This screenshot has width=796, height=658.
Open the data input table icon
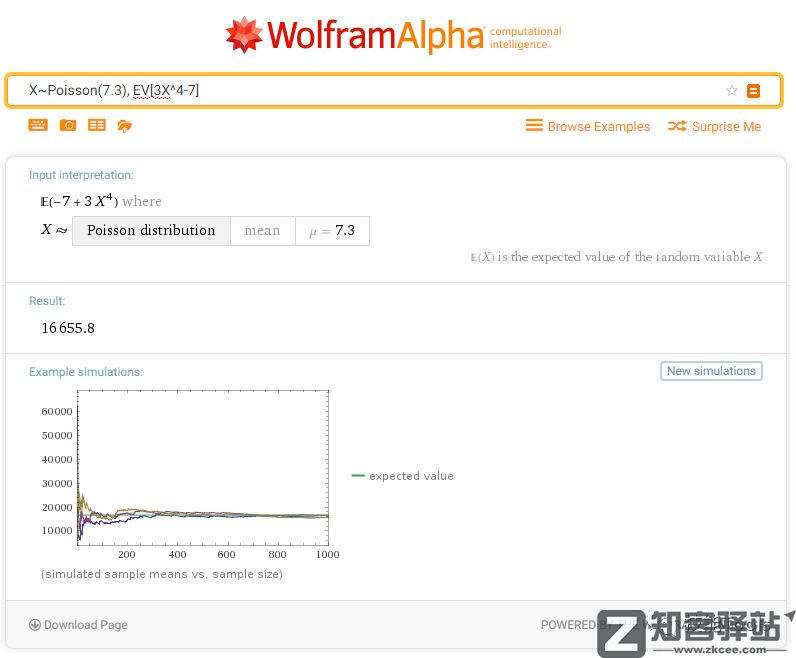click(96, 125)
